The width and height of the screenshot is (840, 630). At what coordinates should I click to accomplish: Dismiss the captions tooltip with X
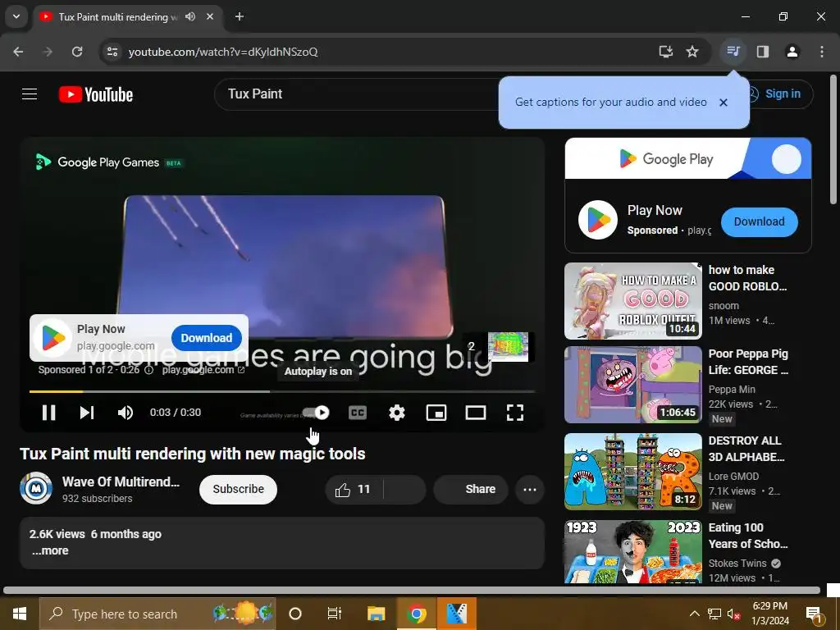coord(724,103)
